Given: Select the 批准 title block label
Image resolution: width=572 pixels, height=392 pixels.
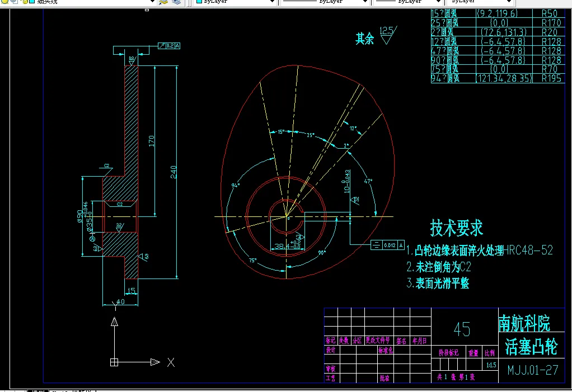Looking at the screenshot, I should pos(385,378).
